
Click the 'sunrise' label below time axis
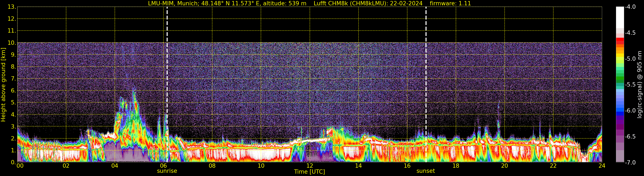point(167,171)
